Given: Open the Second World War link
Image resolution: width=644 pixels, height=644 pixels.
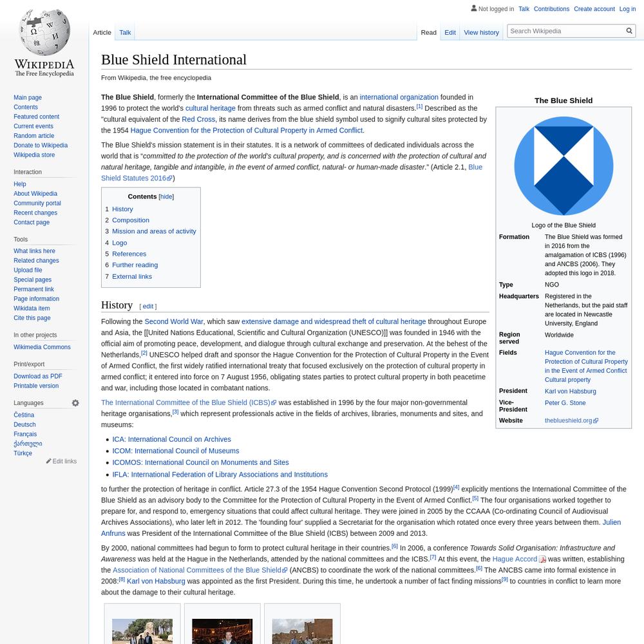Looking at the screenshot, I should (174, 321).
